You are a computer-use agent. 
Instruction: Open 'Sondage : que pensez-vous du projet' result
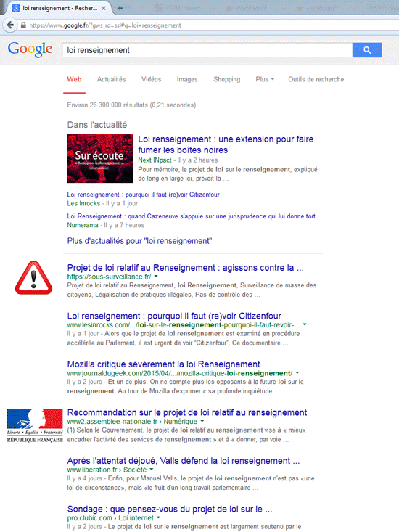pos(170,509)
